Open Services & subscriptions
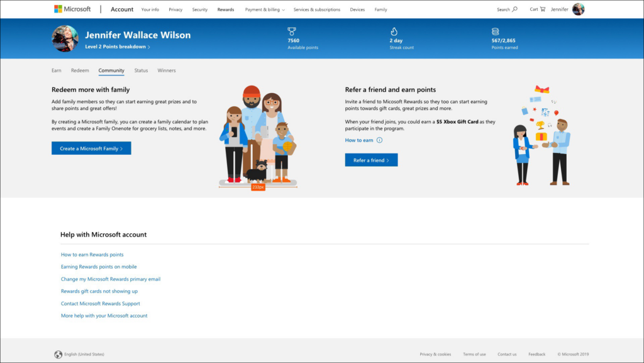644x363 pixels. (x=317, y=9)
